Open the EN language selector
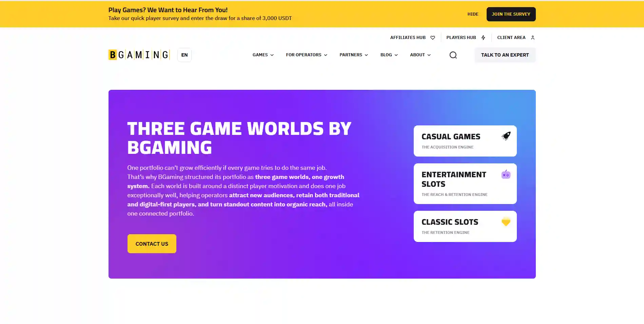644x324 pixels. (x=184, y=55)
